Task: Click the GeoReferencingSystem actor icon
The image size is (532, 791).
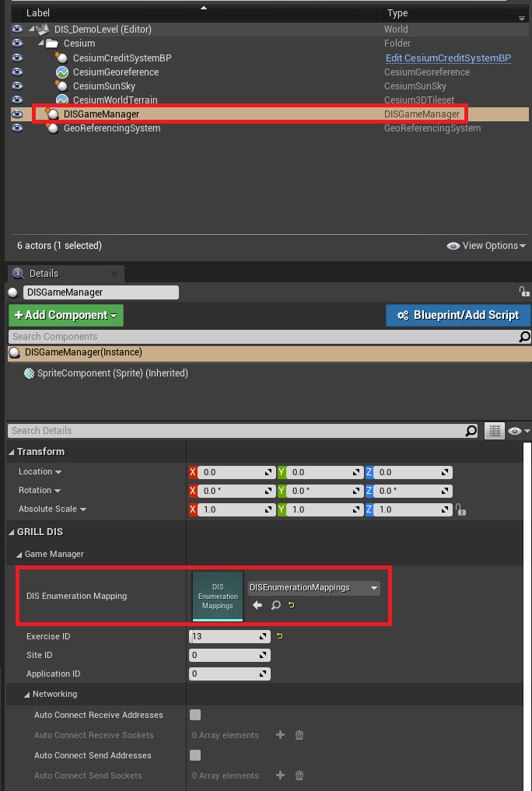Action: pos(52,128)
